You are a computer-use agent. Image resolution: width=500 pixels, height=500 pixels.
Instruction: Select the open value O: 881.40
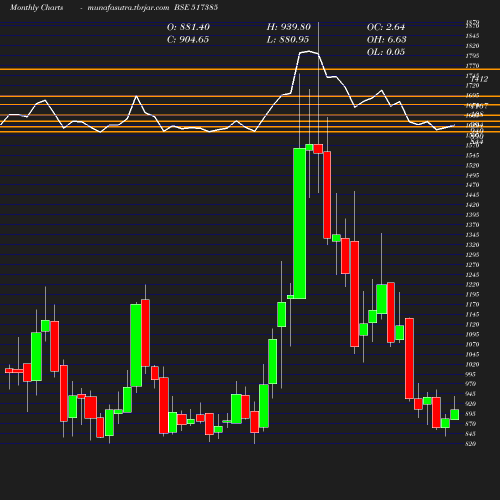[188, 27]
